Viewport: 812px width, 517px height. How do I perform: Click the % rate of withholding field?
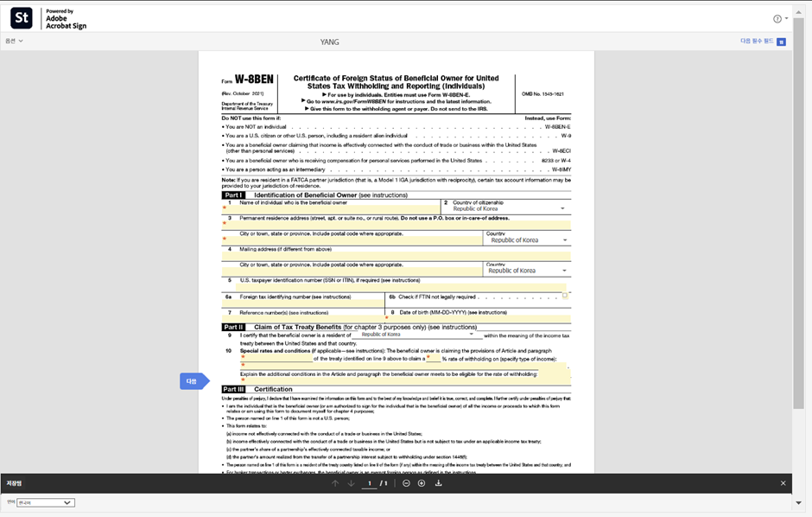point(434,358)
